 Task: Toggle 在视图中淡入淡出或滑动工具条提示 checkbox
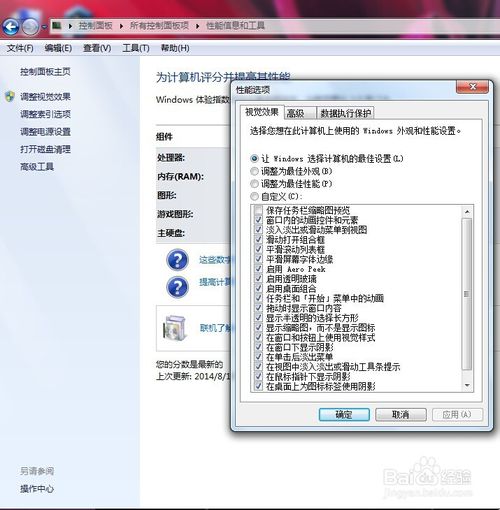tap(258, 367)
